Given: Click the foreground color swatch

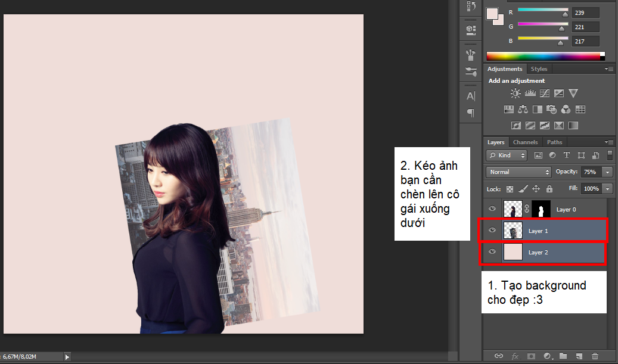Looking at the screenshot, I should 492,13.
